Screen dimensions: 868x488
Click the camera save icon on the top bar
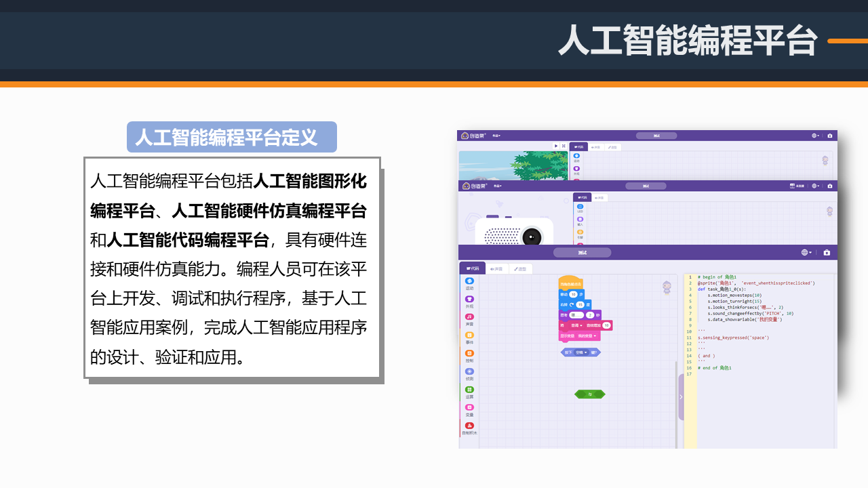[829, 135]
